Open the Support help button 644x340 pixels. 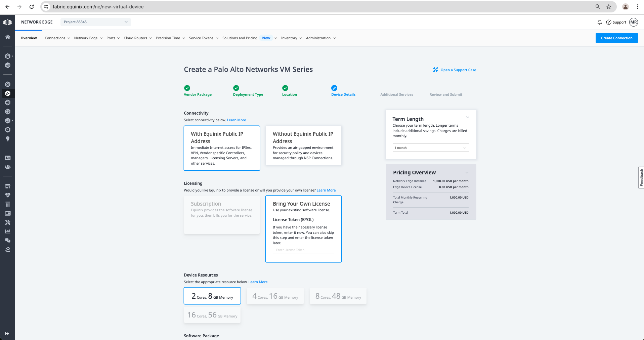[x=616, y=22]
